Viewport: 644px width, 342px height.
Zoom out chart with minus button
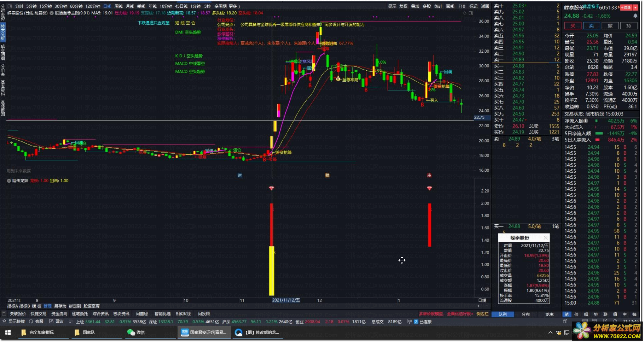[x=486, y=306]
